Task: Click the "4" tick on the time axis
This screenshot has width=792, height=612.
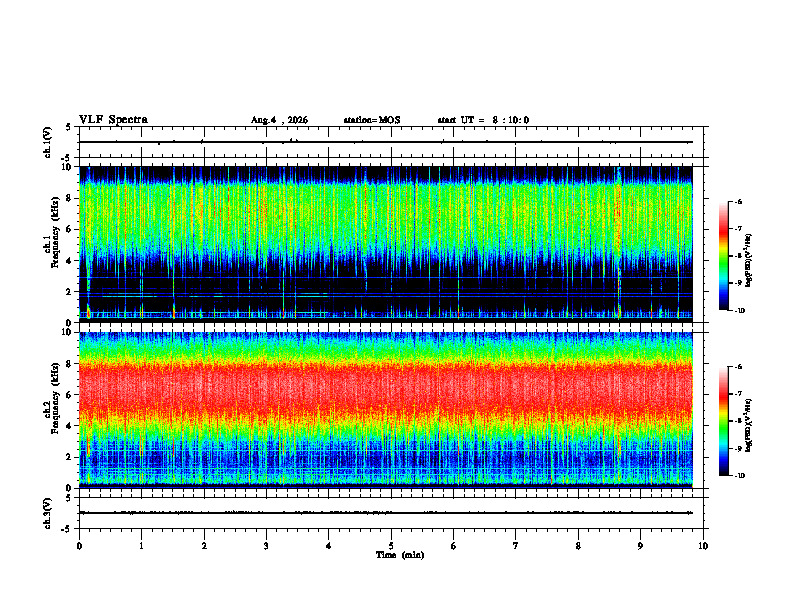Action: (x=329, y=546)
